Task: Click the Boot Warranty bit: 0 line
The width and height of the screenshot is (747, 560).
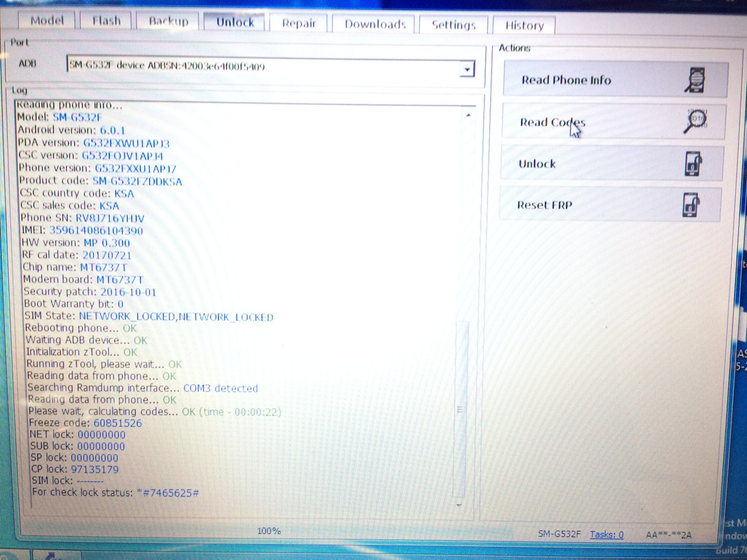Action: point(74,304)
